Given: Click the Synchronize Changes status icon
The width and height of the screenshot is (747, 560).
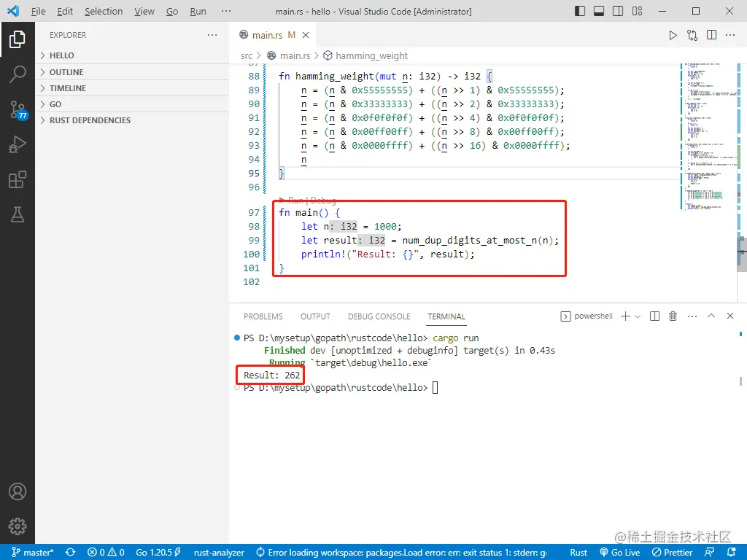Looking at the screenshot, I should pos(71,553).
